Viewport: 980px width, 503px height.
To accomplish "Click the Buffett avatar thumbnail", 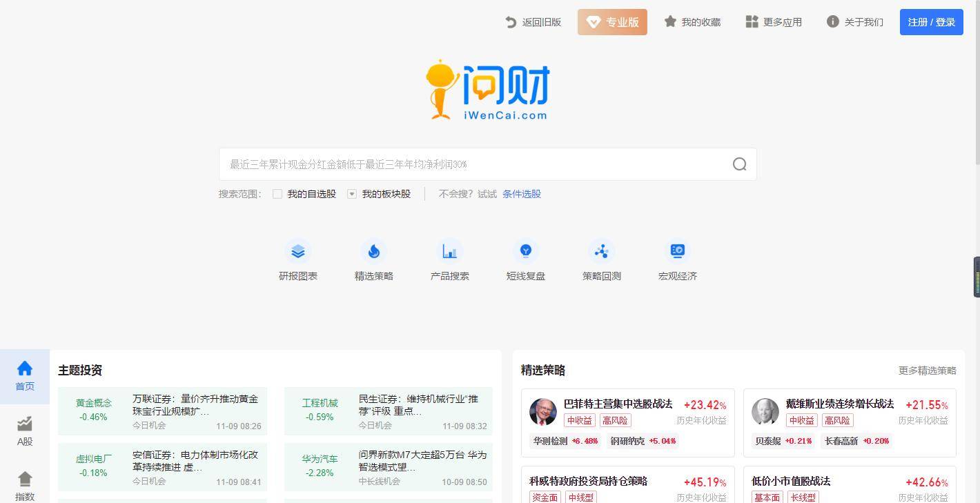I will [543, 412].
